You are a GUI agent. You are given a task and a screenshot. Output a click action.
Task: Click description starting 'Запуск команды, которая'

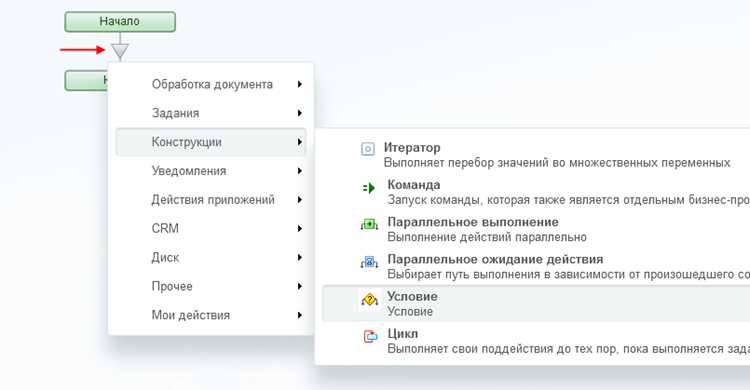point(569,200)
